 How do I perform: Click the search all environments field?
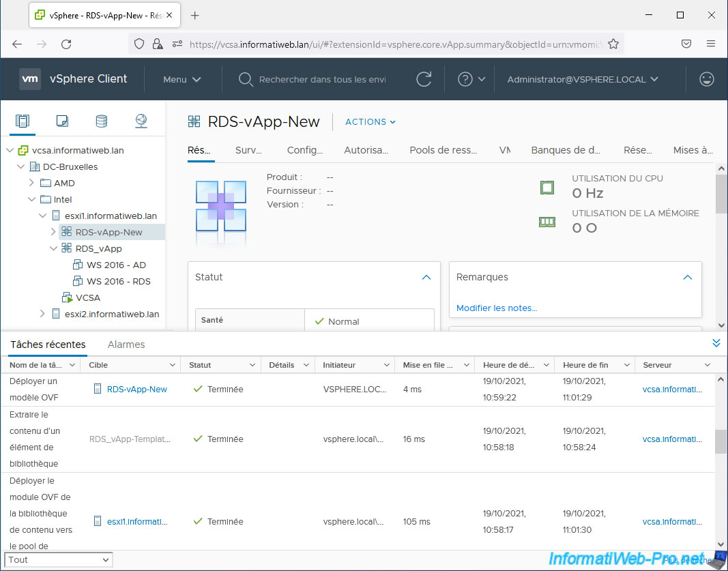click(322, 79)
